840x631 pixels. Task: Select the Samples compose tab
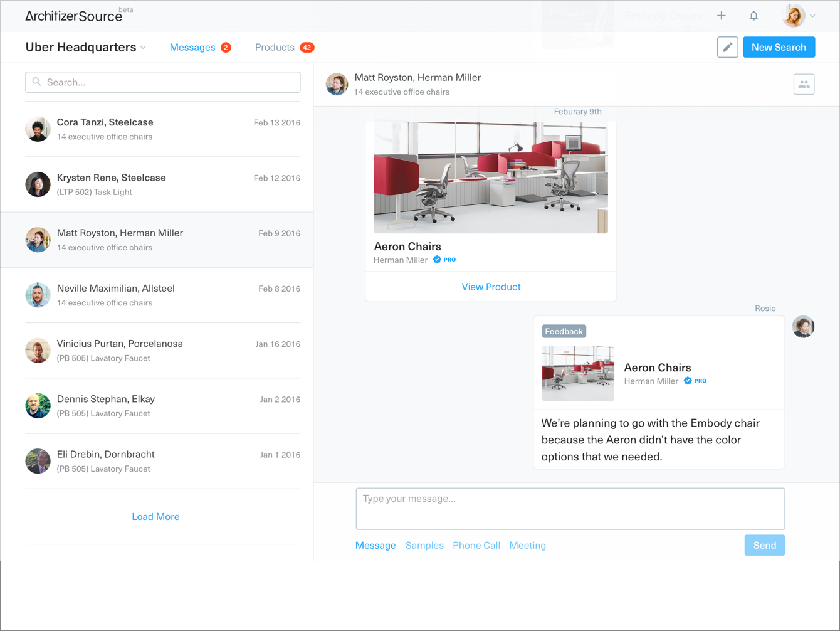point(424,546)
